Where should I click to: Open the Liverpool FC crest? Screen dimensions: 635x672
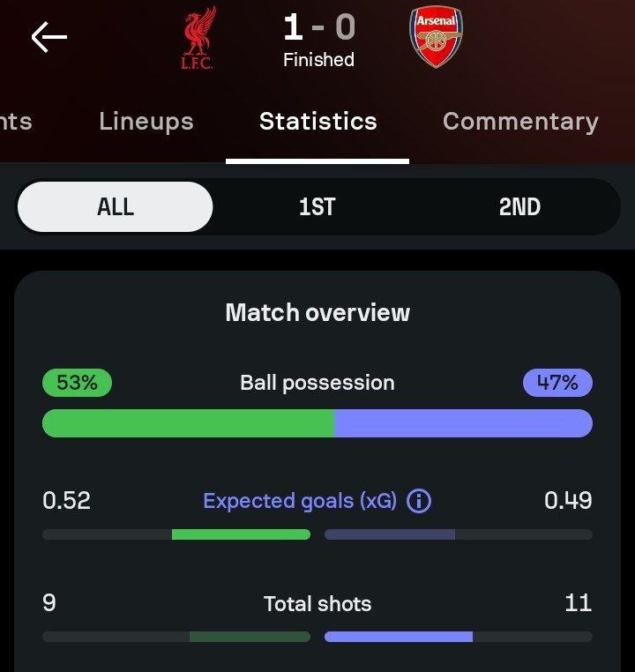click(197, 37)
